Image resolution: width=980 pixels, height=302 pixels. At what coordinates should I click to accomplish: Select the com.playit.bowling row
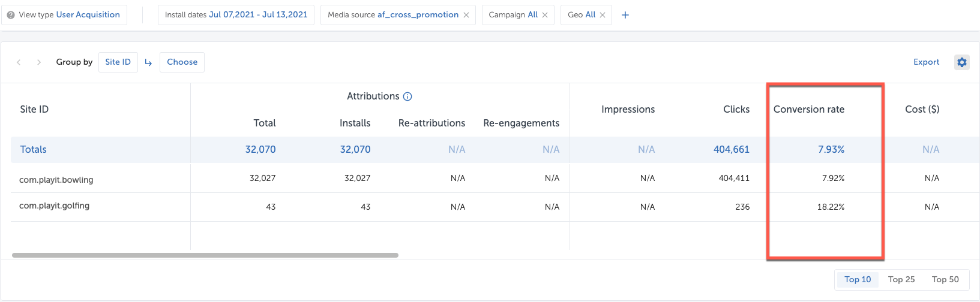click(x=56, y=180)
